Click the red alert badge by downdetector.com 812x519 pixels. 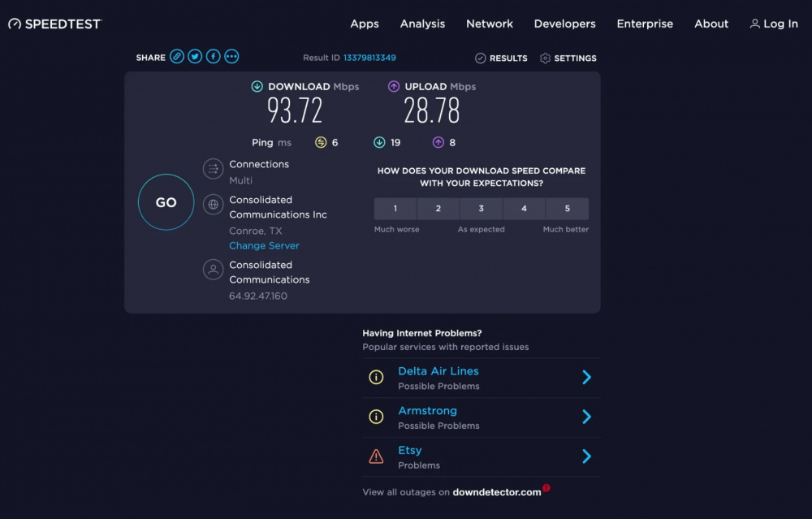coord(546,487)
